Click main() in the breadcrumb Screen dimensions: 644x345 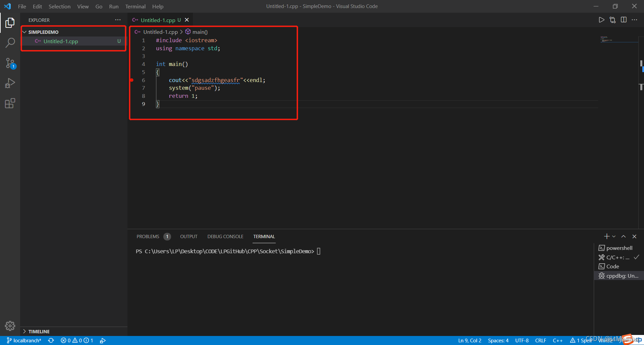pyautogui.click(x=200, y=32)
